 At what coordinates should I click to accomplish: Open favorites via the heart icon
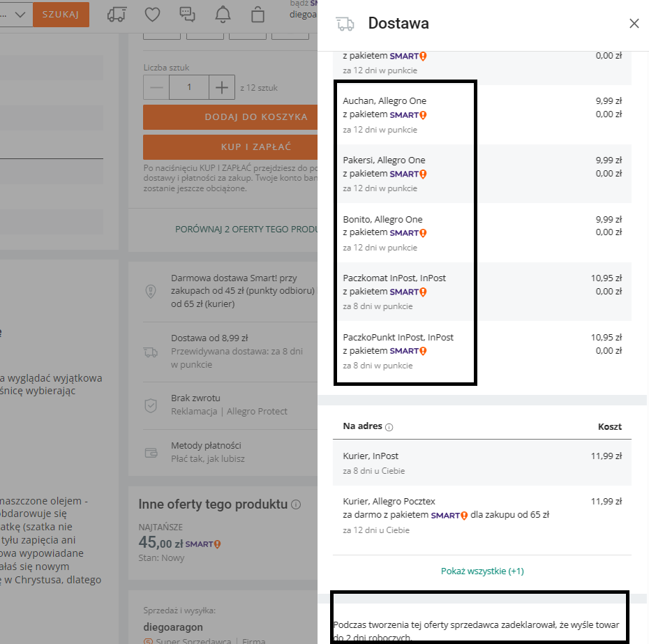(x=152, y=14)
